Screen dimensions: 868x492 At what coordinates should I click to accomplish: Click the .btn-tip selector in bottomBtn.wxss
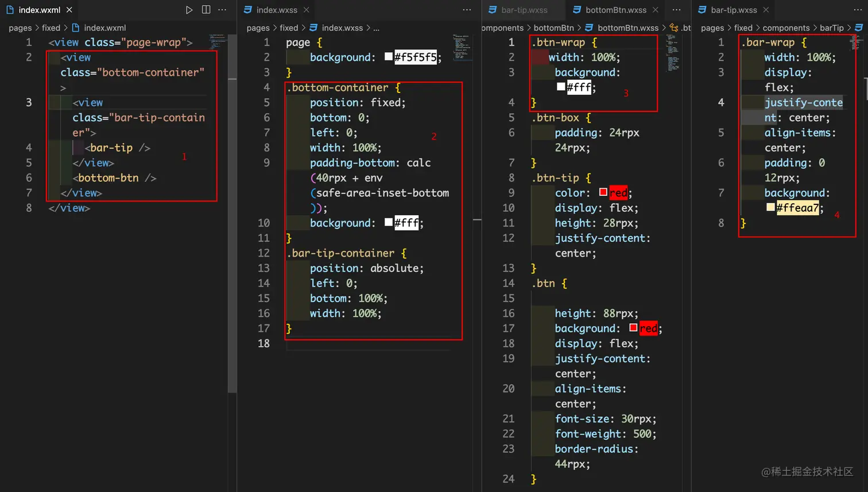tap(555, 178)
